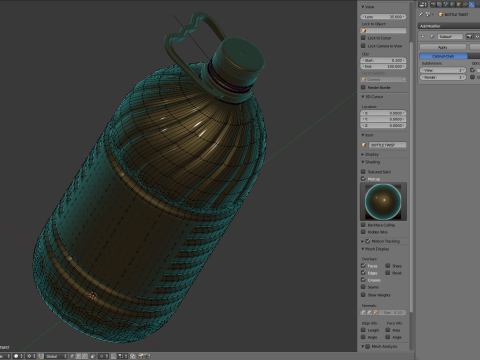Click the Subsurf modifier name field
Viewport: 480px width, 360px height.
click(x=450, y=36)
